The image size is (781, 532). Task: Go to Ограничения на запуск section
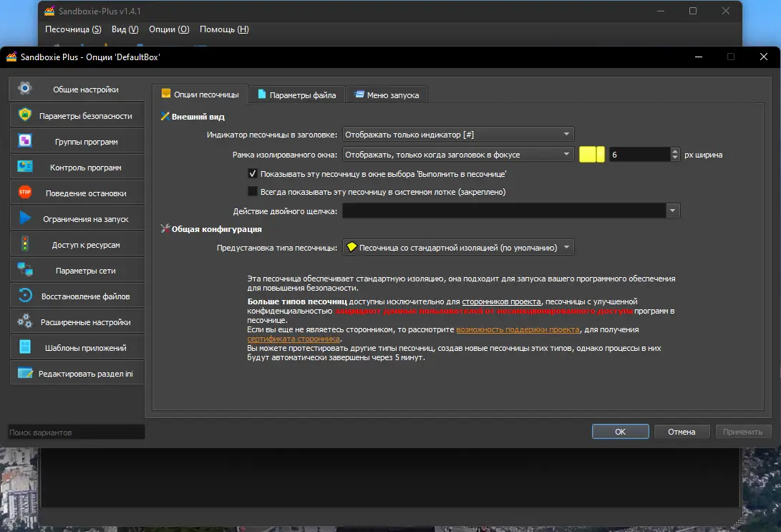77,218
